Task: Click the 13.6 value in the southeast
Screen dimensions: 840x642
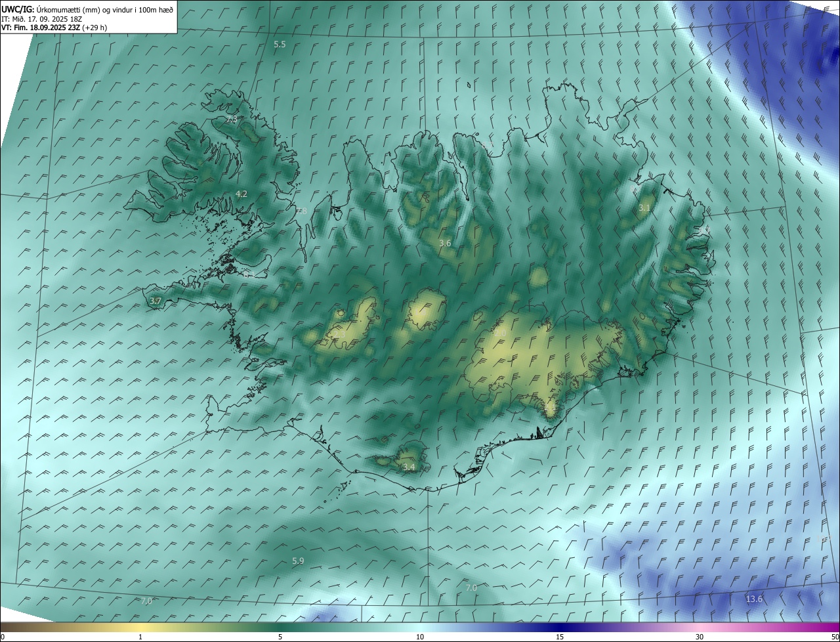Action: pyautogui.click(x=754, y=599)
